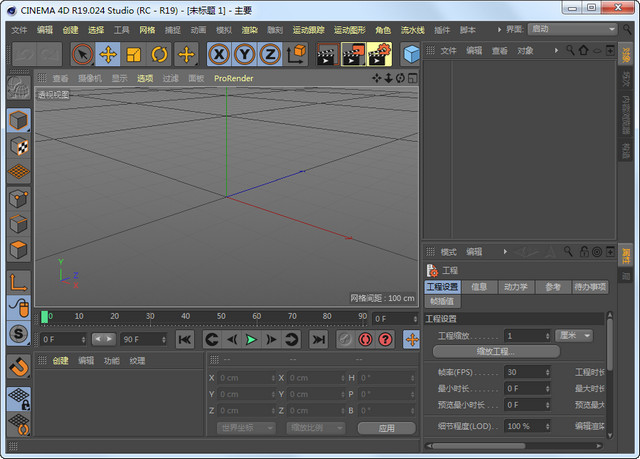Select the Scale tool icon
The height and width of the screenshot is (459, 640).
pyautogui.click(x=134, y=54)
